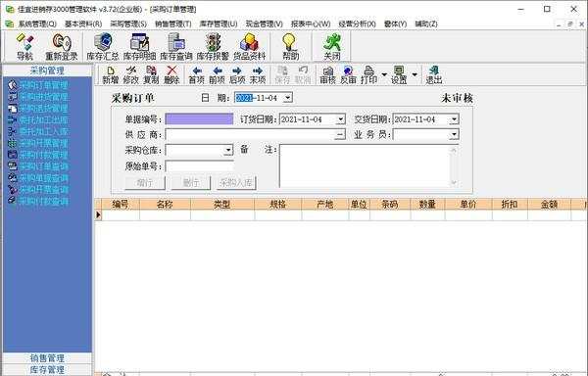Click the 打印 print toolbar icon

tap(369, 74)
